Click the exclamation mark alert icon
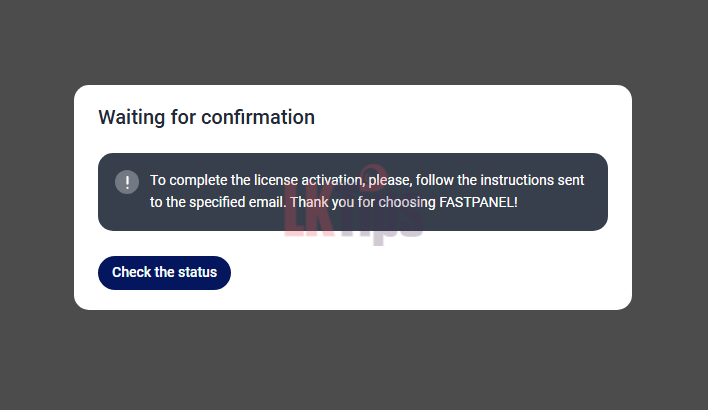The width and height of the screenshot is (708, 410). pyautogui.click(x=127, y=182)
